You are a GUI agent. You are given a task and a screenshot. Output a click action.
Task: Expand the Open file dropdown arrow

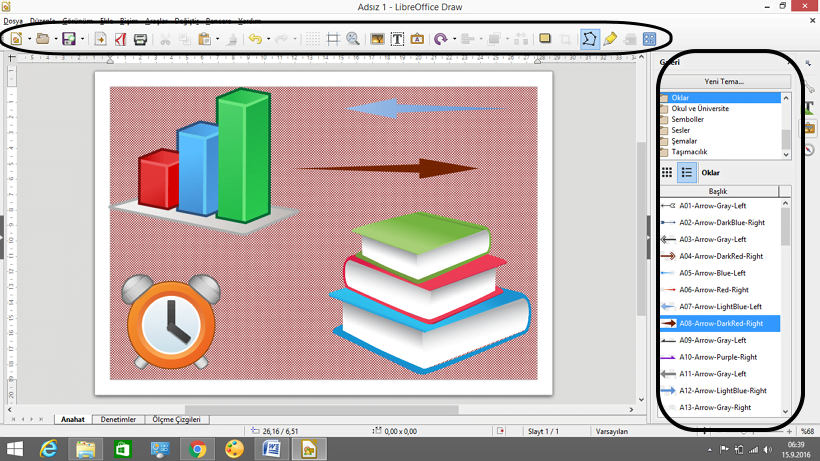coord(55,40)
